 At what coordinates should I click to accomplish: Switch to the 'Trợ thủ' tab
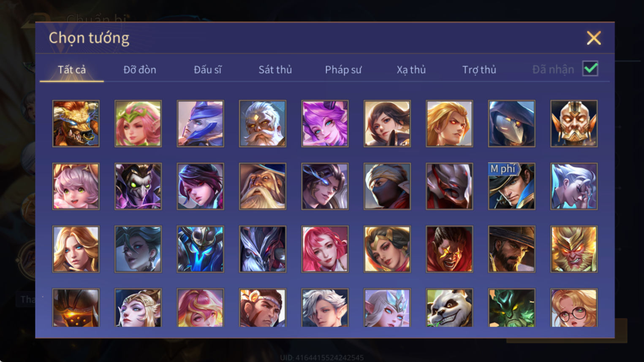pos(479,70)
